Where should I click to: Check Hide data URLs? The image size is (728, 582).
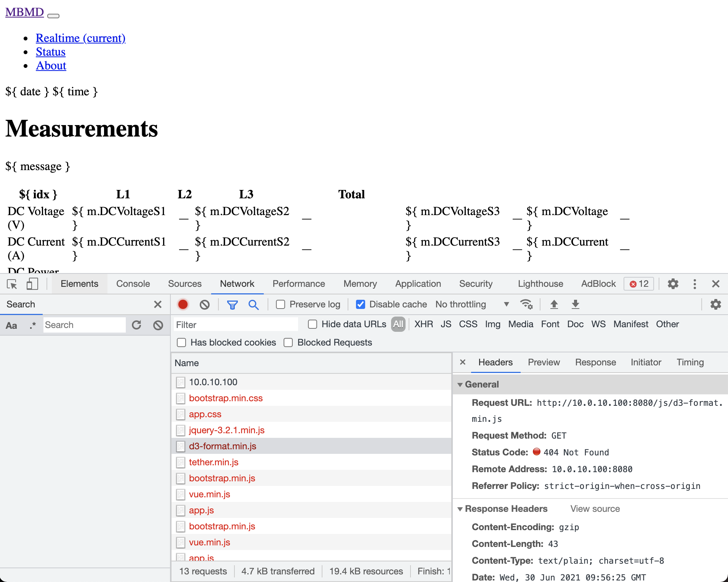pyautogui.click(x=313, y=324)
